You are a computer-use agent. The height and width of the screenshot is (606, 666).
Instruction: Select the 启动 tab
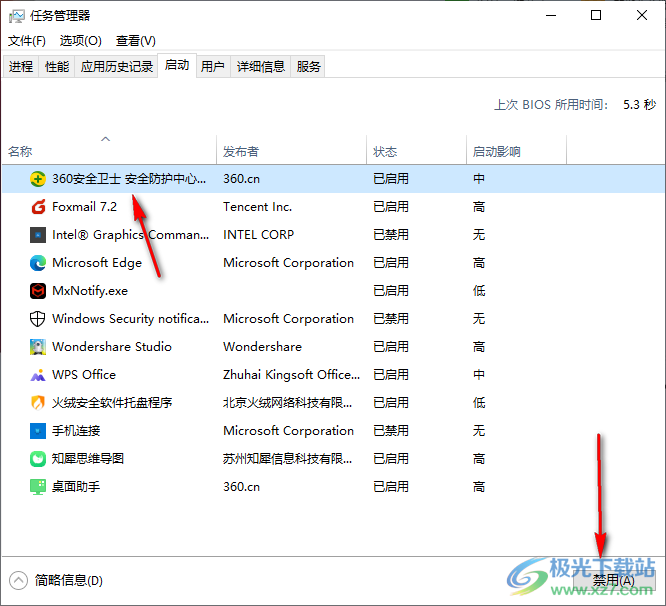click(x=177, y=65)
